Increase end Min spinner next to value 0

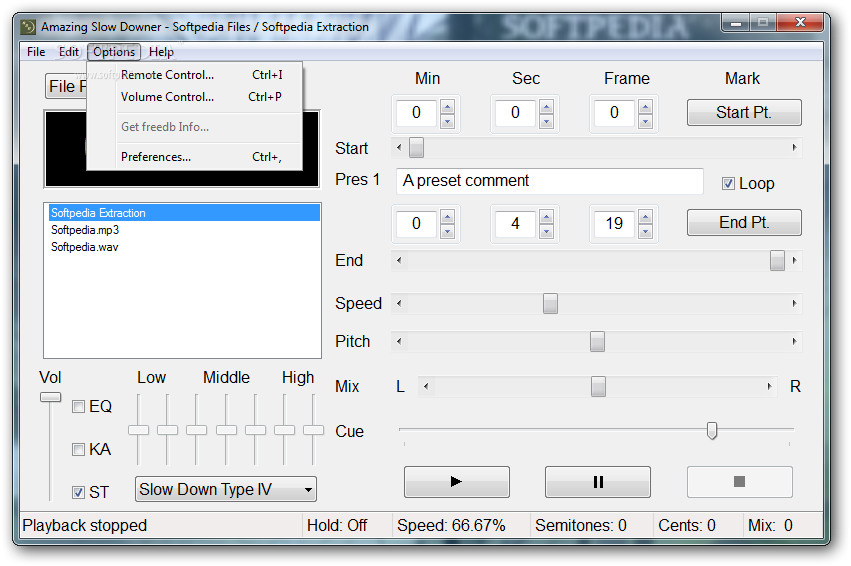click(447, 217)
